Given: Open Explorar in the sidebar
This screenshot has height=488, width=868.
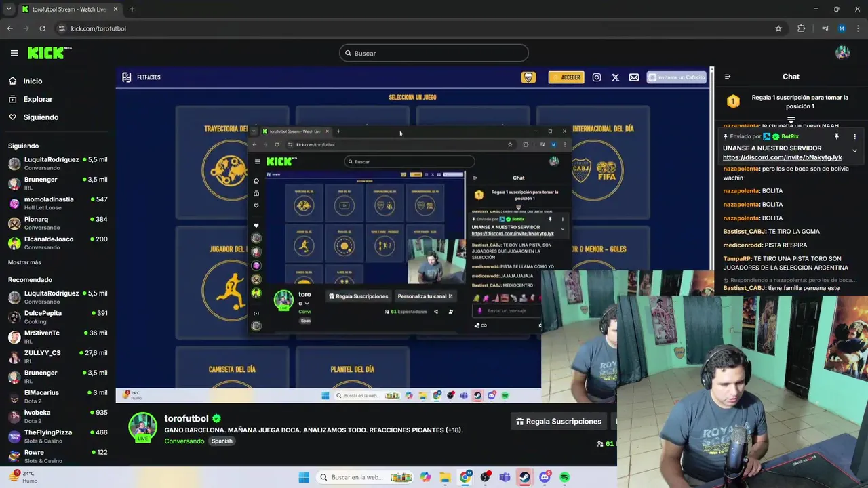Looking at the screenshot, I should (37, 99).
